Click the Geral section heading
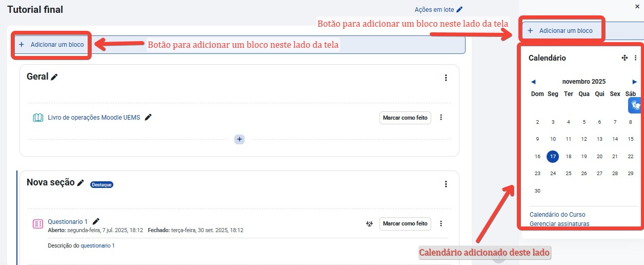Screen dimensions: 644x265 [x=37, y=77]
